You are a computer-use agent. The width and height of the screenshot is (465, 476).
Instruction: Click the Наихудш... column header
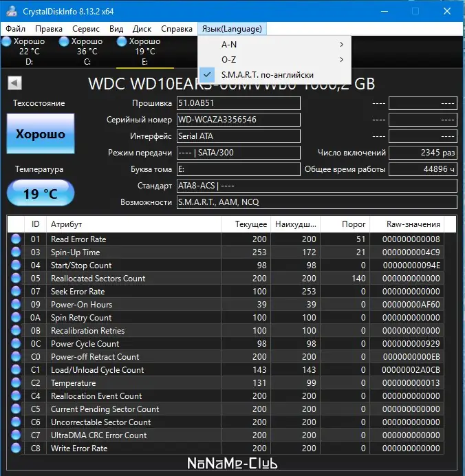(295, 224)
